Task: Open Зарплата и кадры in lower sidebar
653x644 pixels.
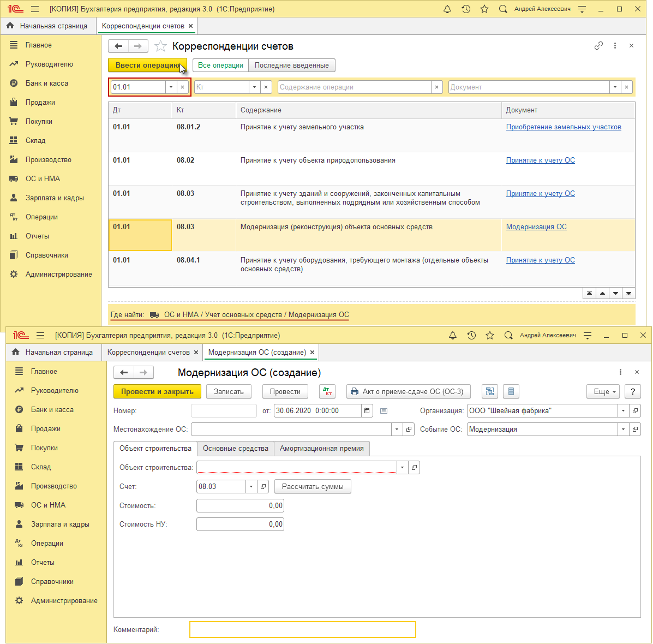Action: point(60,524)
